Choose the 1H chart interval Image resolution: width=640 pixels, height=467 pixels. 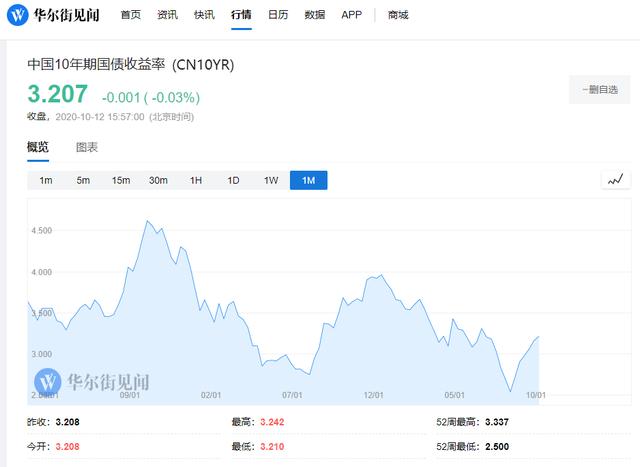click(x=196, y=180)
